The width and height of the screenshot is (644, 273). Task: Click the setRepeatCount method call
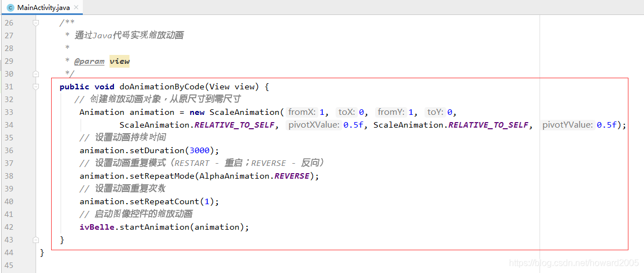pos(164,201)
